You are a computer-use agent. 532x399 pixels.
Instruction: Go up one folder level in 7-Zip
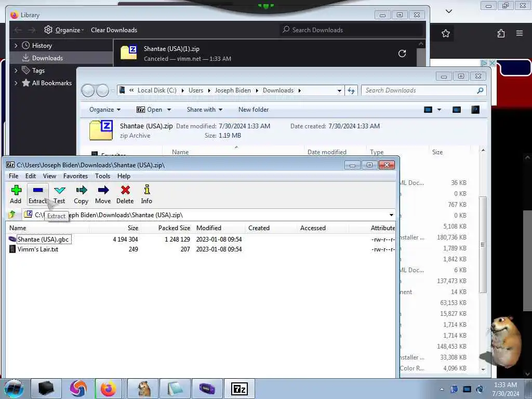pos(12,215)
